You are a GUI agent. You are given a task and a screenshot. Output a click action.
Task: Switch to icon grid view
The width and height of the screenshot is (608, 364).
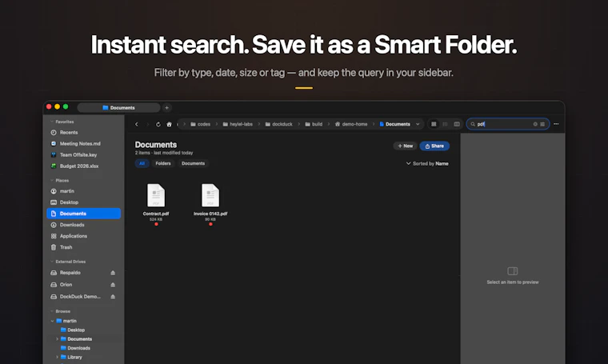(434, 124)
